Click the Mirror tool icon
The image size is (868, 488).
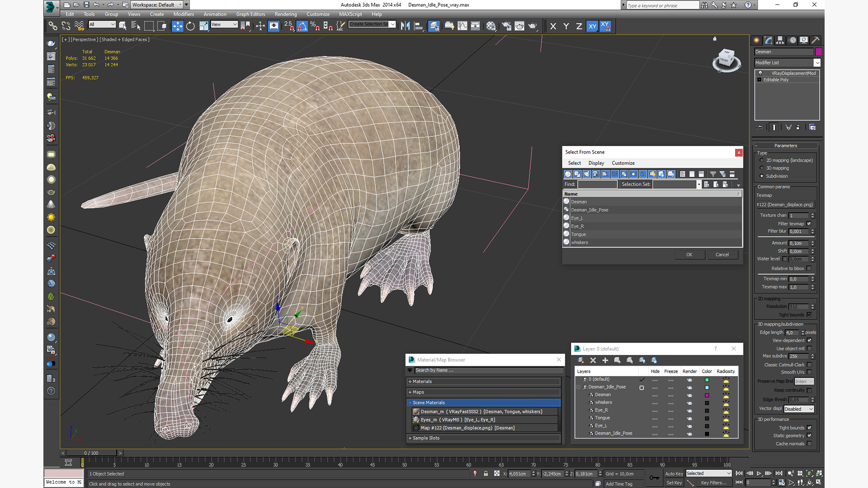point(406,26)
